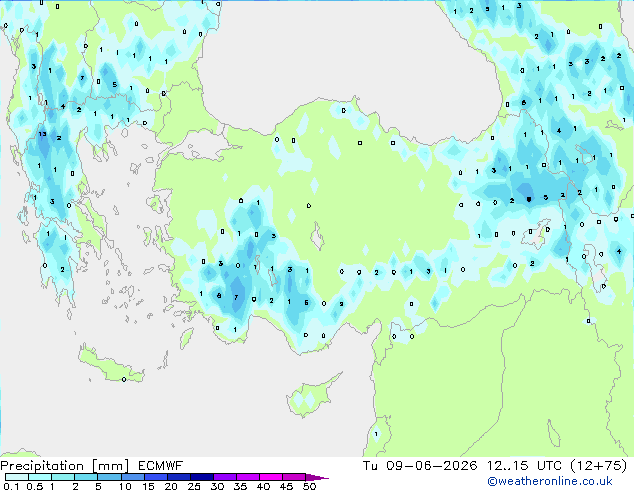
Task: Click the legend value "30"
Action: (217, 486)
